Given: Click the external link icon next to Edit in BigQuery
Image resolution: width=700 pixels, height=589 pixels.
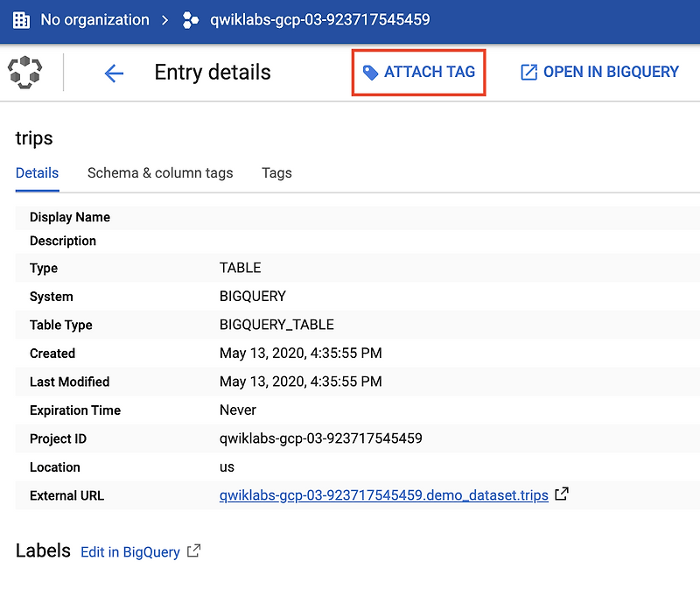Looking at the screenshot, I should pos(192,551).
